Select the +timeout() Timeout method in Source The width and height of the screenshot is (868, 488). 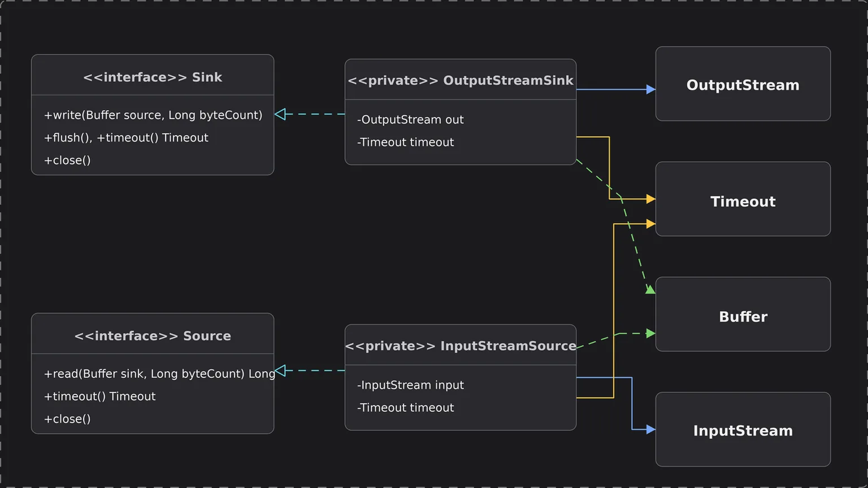coord(99,396)
